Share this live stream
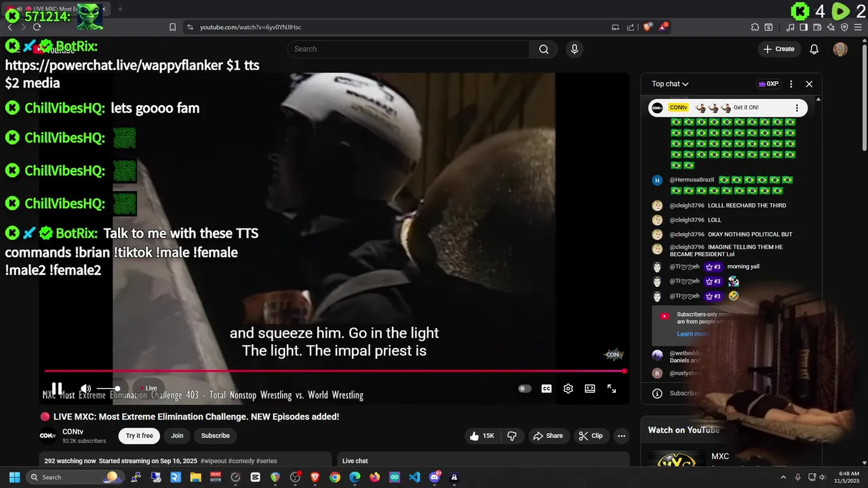The height and width of the screenshot is (488, 868). pyautogui.click(x=548, y=436)
